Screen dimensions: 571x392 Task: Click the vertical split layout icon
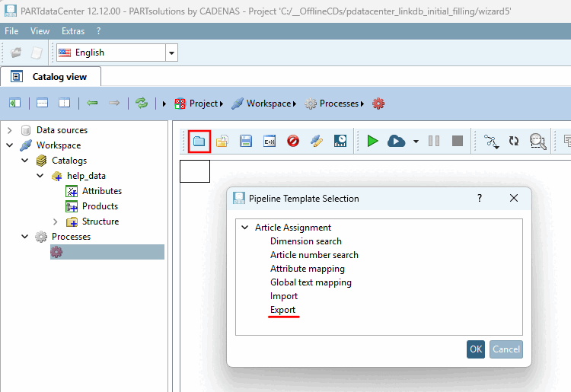[65, 103]
